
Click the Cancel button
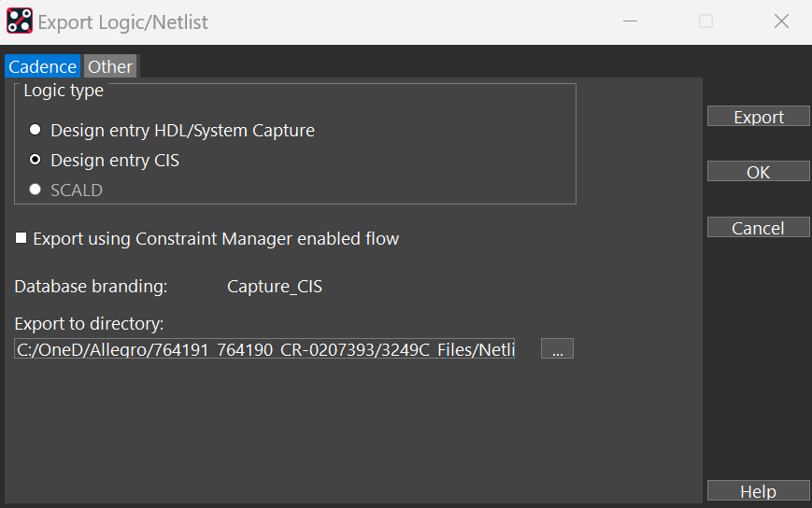(x=758, y=228)
